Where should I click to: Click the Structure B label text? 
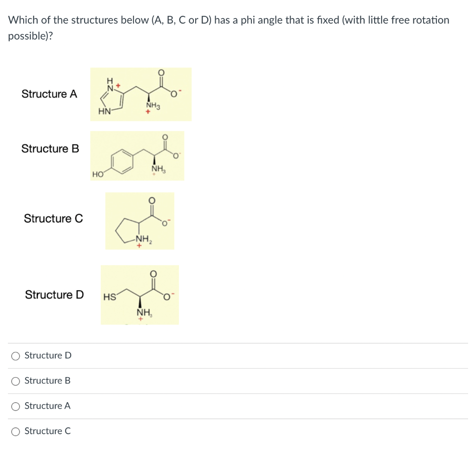pos(49,149)
